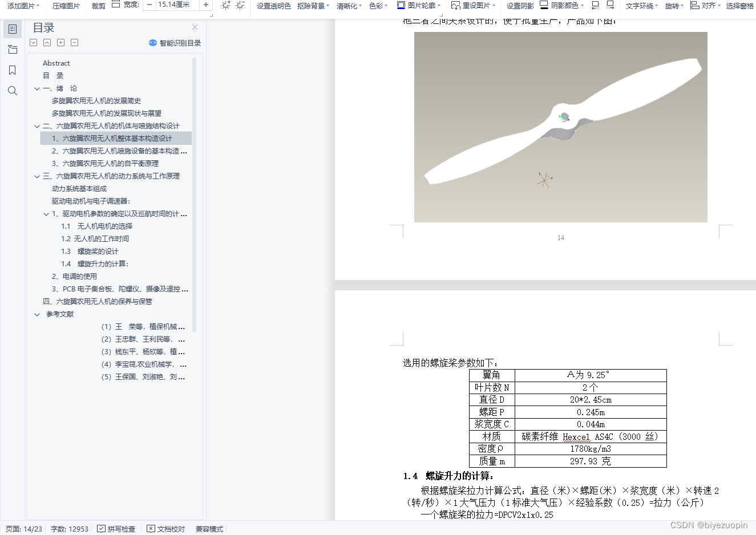Click 兼容模式 in status bar
This screenshot has height=535, width=756.
209,529
